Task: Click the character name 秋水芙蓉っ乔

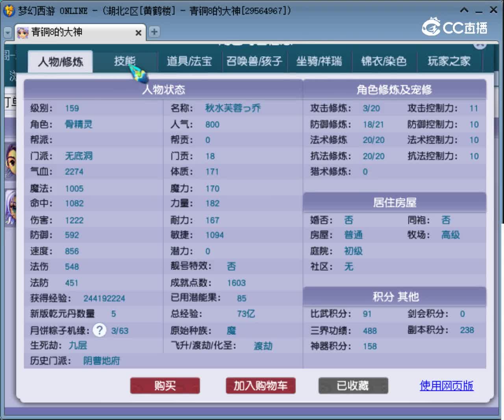Action: pyautogui.click(x=233, y=108)
